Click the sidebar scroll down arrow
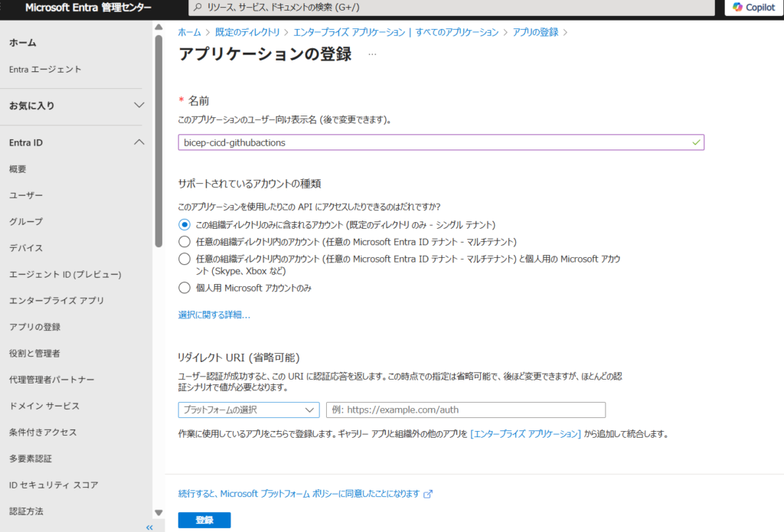The height and width of the screenshot is (532, 784). point(158,513)
